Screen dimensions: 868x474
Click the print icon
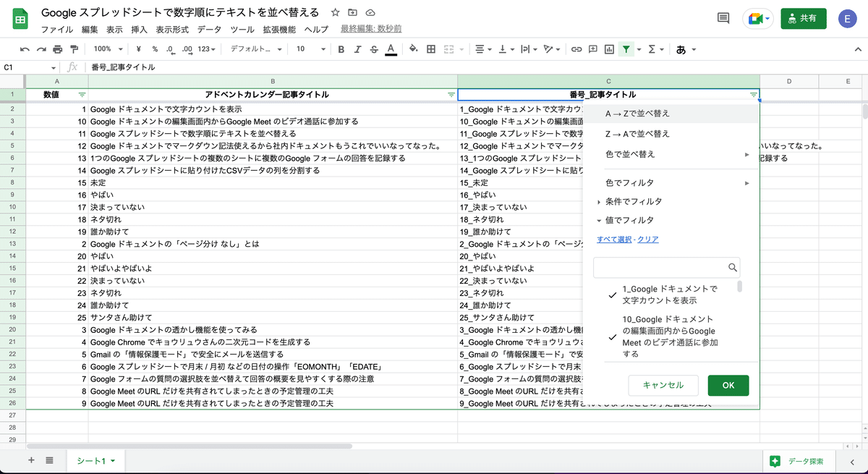tap(58, 49)
